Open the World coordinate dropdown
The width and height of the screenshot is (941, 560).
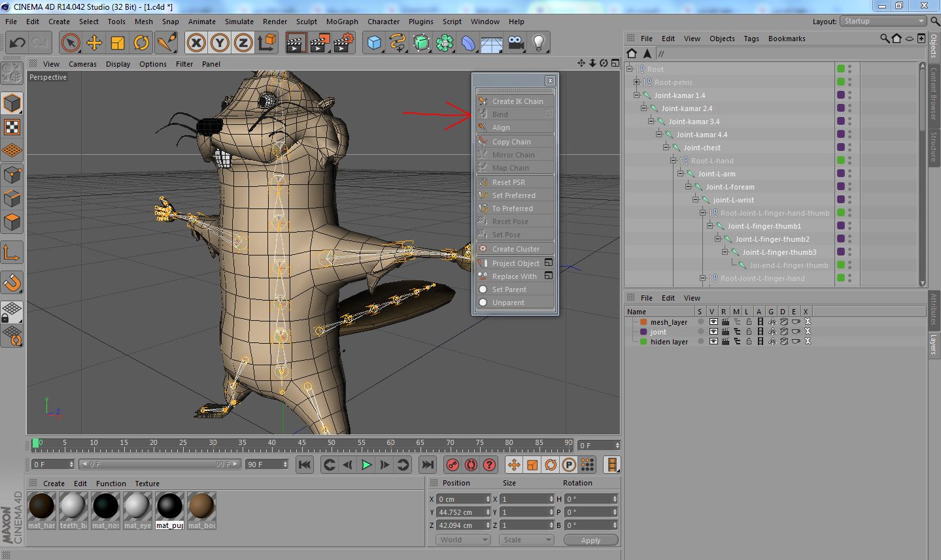463,540
